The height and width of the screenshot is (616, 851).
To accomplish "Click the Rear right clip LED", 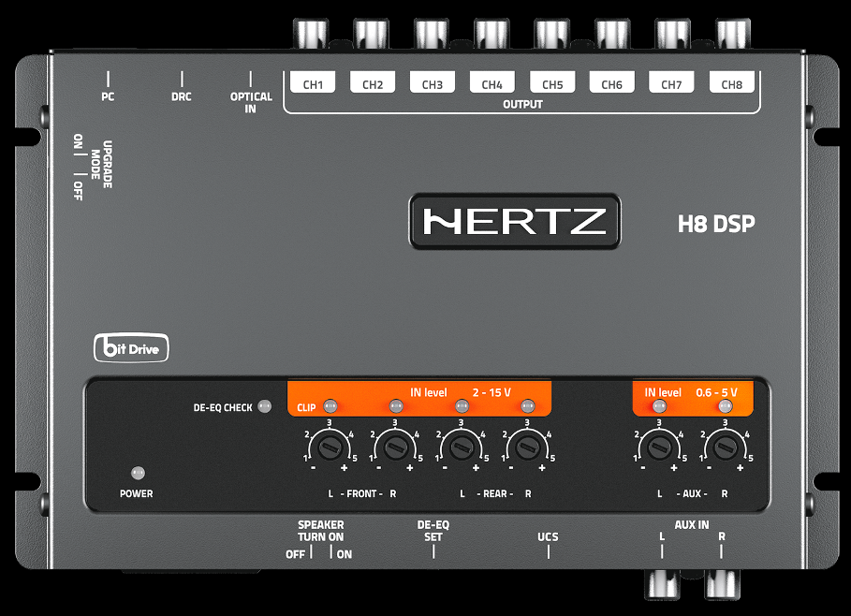I will tap(527, 406).
